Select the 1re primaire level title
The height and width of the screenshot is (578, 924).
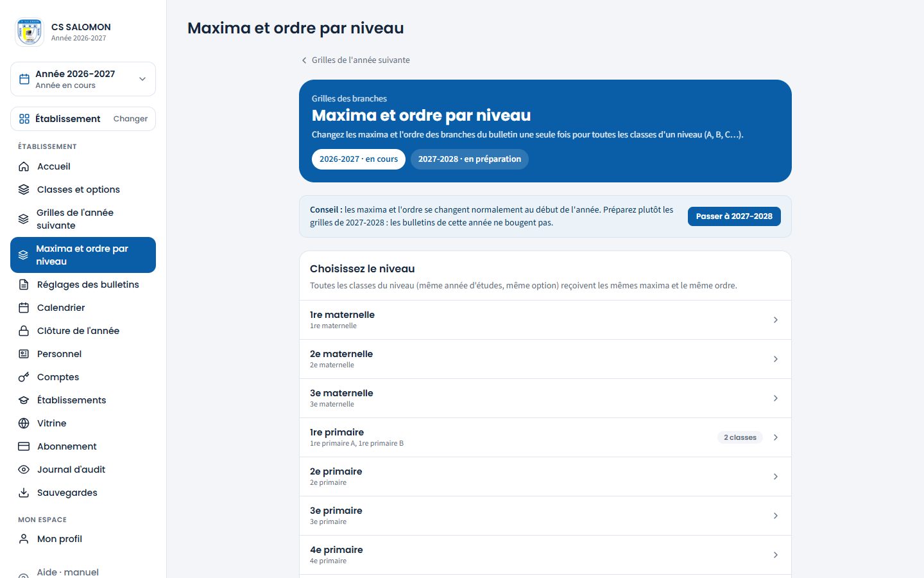(337, 432)
